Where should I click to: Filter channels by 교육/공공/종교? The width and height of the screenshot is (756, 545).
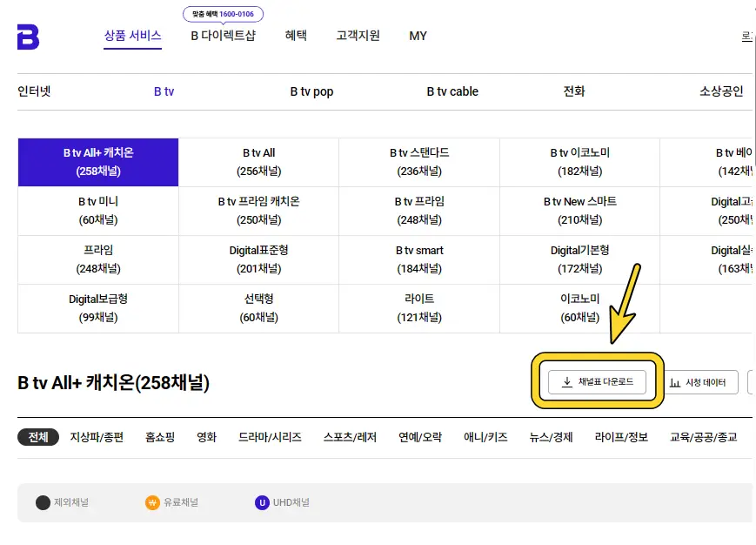point(704,437)
